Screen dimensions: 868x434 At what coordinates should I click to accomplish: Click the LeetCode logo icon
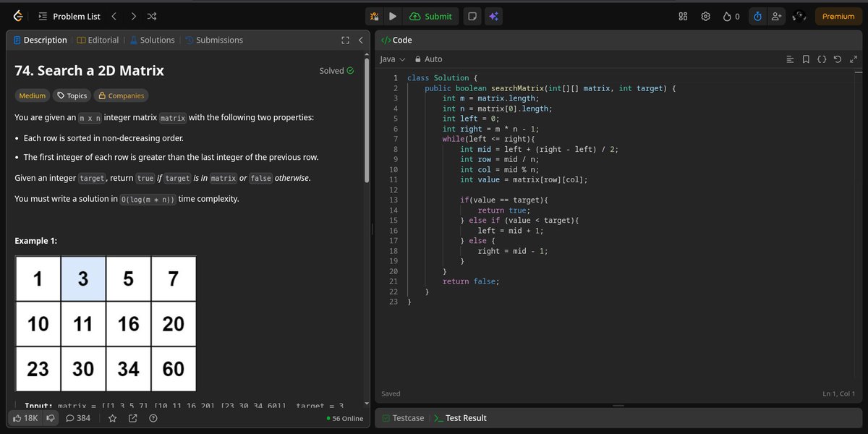point(18,16)
